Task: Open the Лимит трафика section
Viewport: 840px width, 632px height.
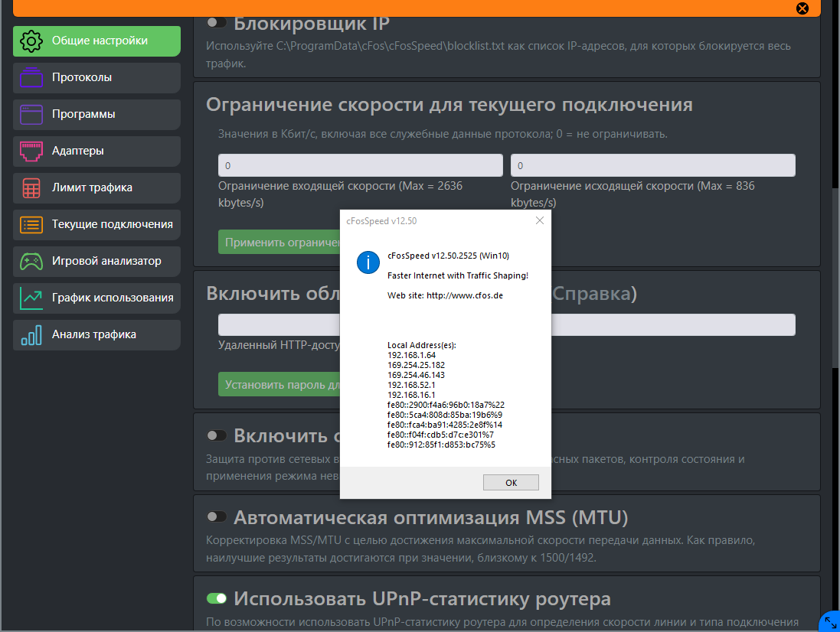Action: click(96, 187)
